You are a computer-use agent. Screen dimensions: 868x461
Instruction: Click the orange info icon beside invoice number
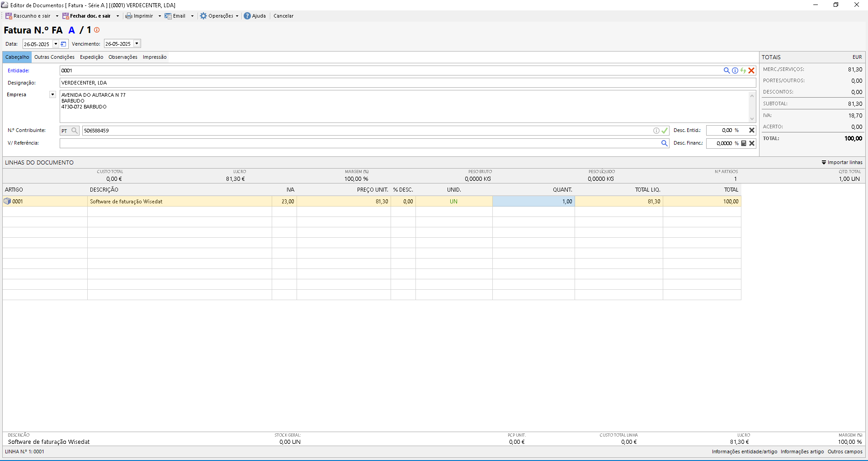[97, 30]
